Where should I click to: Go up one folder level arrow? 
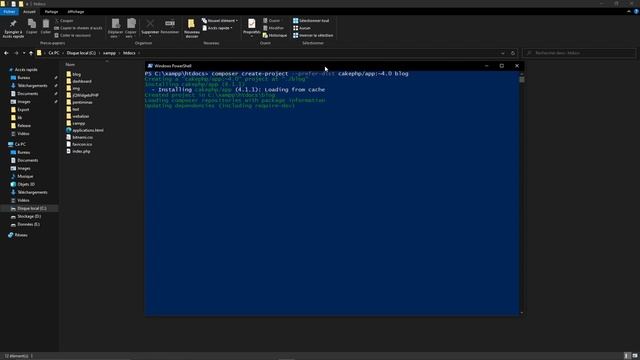[31, 53]
